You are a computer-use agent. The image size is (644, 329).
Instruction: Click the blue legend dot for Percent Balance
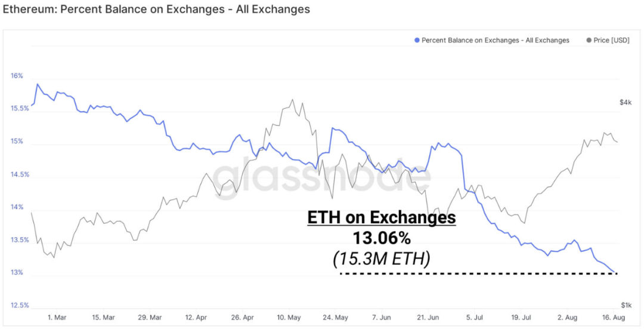417,40
